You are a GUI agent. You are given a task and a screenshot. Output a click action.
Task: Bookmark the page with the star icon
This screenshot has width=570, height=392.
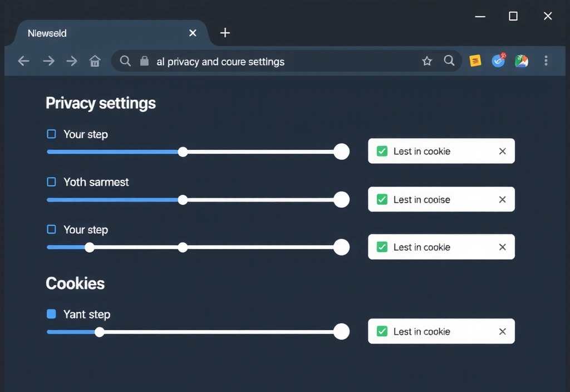427,61
